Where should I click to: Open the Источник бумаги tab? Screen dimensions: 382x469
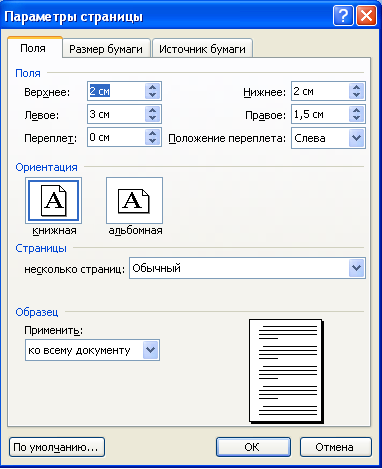pos(202,49)
